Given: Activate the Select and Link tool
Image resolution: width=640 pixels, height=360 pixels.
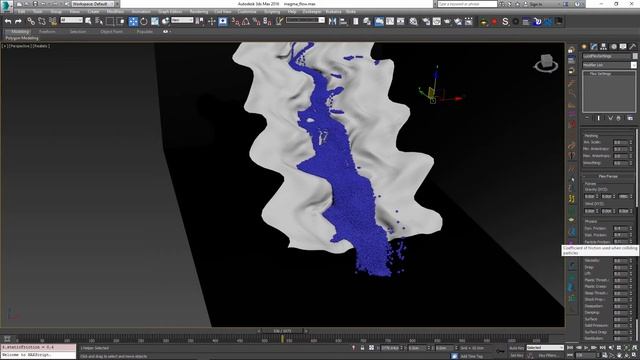Looking at the screenshot, I should (x=31, y=21).
